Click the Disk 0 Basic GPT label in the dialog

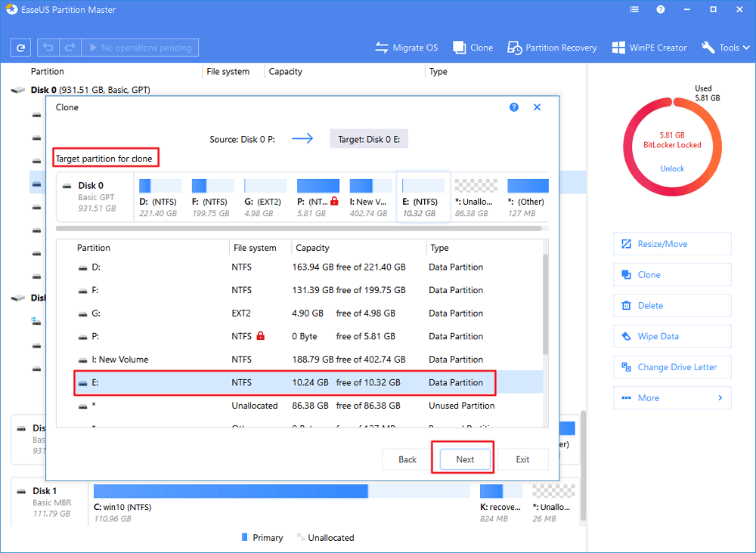95,197
